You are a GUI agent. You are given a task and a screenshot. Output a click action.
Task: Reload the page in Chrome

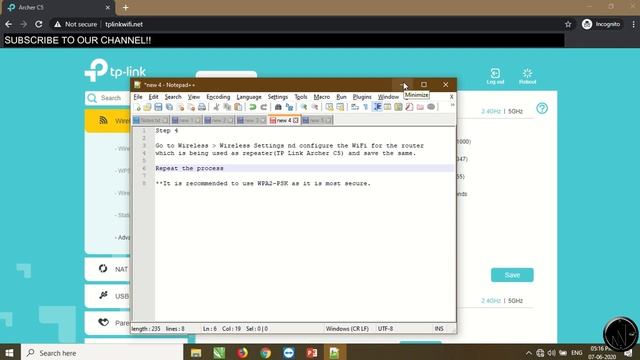click(x=39, y=24)
